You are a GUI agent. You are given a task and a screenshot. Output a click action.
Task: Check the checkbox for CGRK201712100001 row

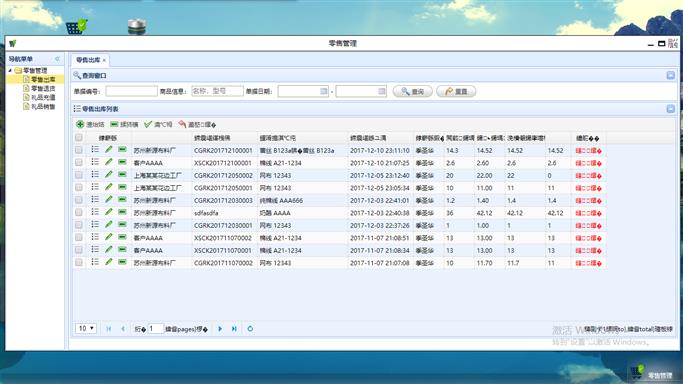pos(79,150)
